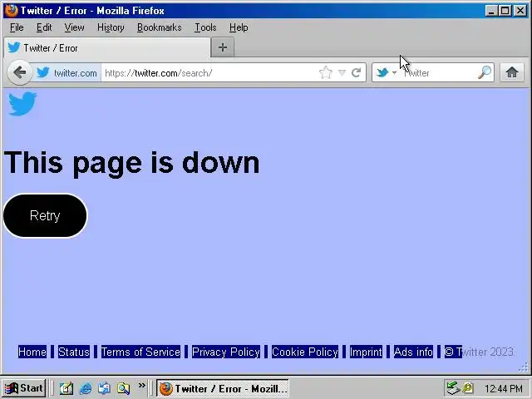
Task: Open the Cookie Policy link
Action: click(305, 352)
